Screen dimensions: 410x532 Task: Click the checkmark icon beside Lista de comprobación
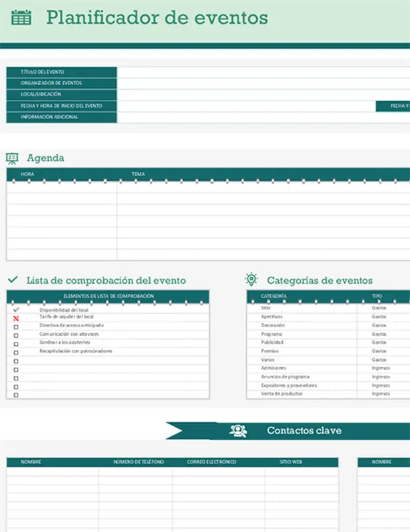[12, 281]
